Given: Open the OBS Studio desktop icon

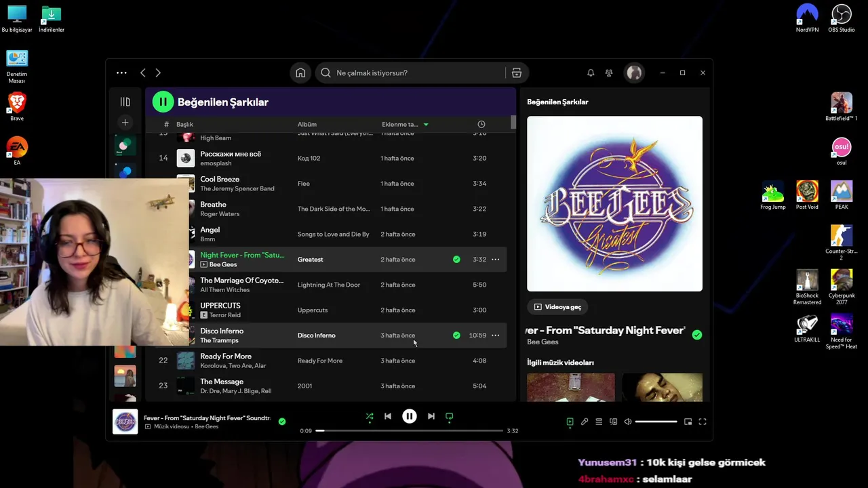Looking at the screenshot, I should (x=842, y=18).
